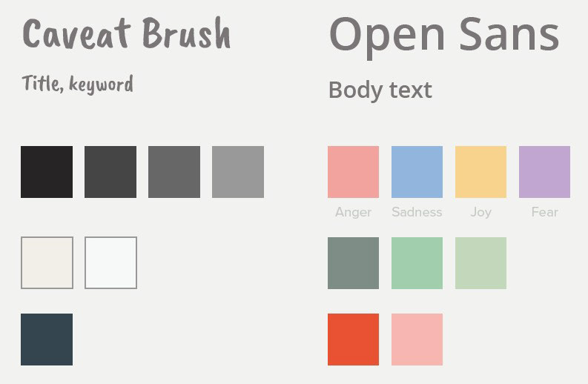Select the pink Anger color swatch
Screen dimensions: 588x384
click(353, 172)
